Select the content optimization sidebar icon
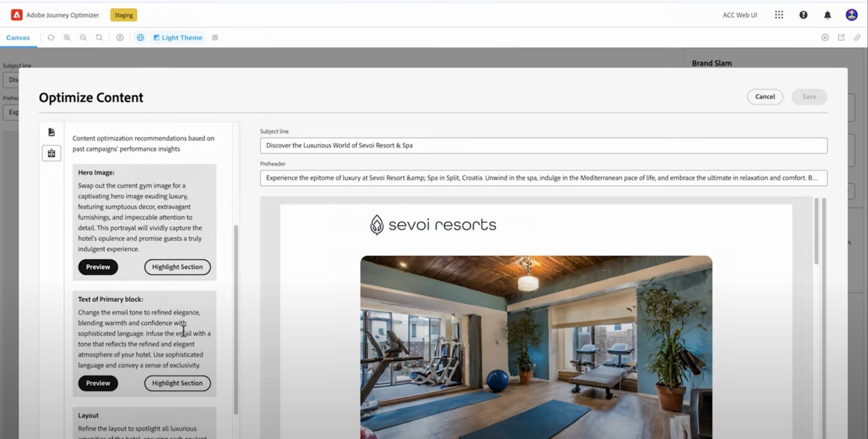Image resolution: width=868 pixels, height=439 pixels. (51, 153)
